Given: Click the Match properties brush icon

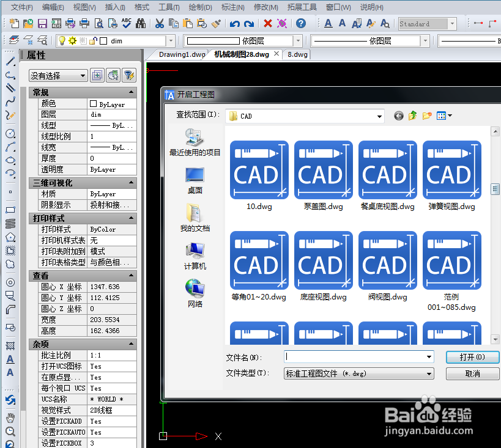Looking at the screenshot, I should tap(216, 24).
